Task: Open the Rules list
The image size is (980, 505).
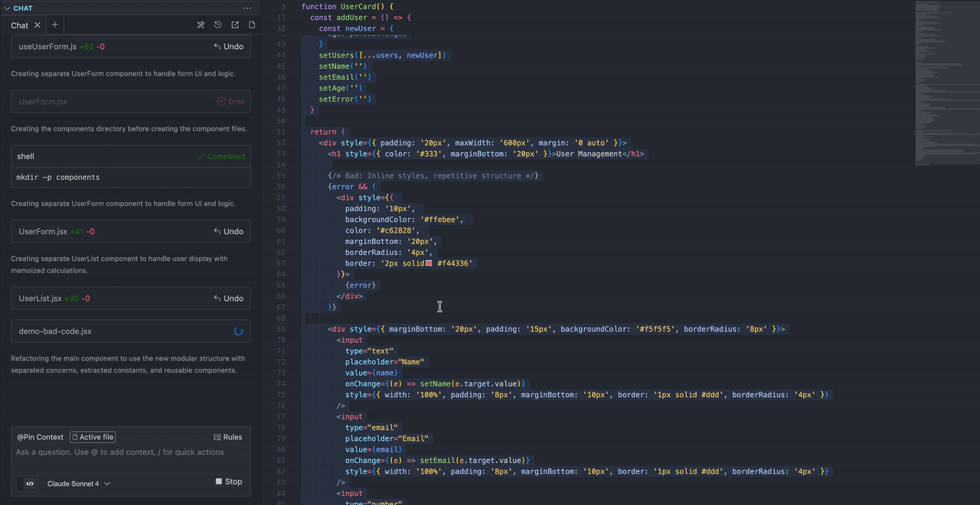Action: [x=227, y=437]
